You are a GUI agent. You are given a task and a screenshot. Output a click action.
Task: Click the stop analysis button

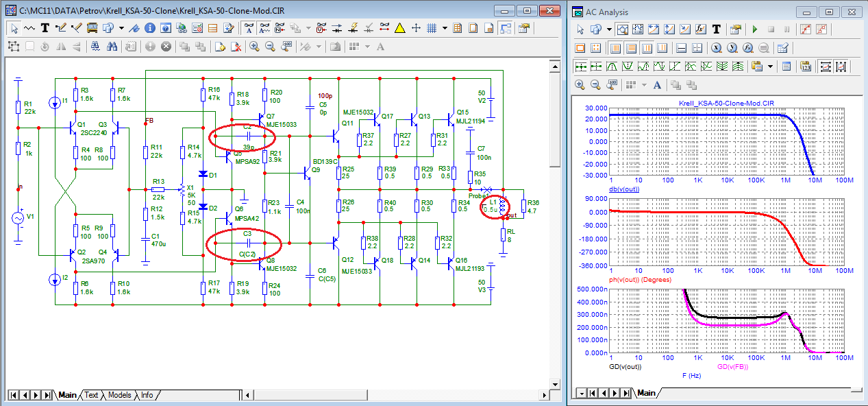point(771,29)
